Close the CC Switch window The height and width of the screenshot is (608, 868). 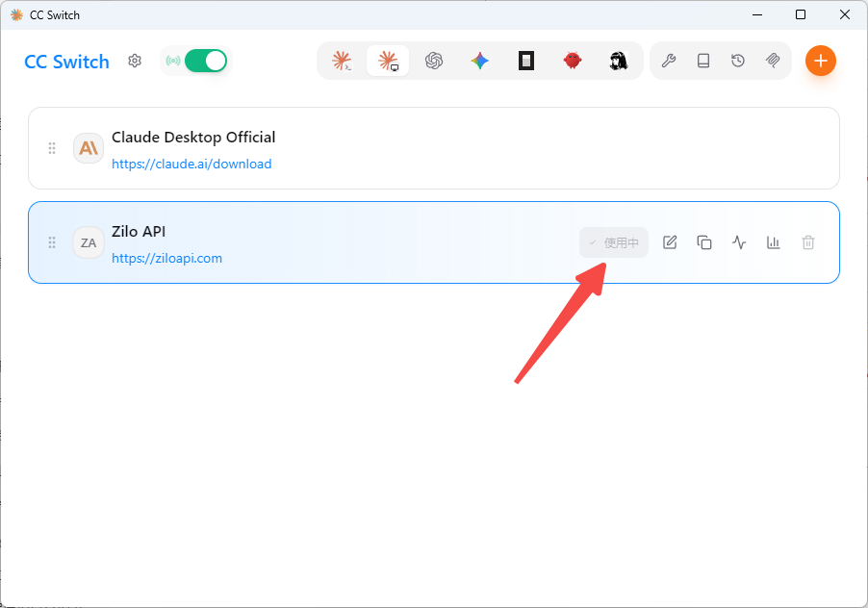845,15
